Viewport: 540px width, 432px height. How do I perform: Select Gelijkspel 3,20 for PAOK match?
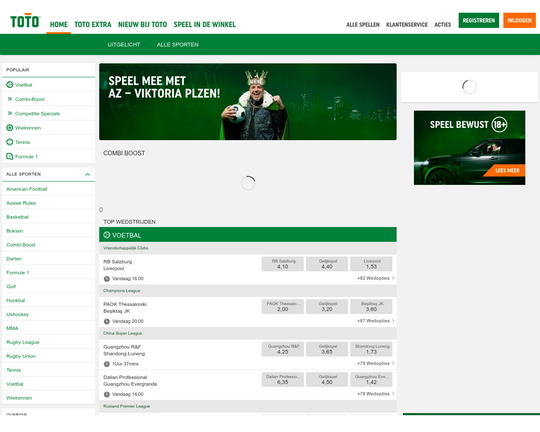(x=327, y=307)
